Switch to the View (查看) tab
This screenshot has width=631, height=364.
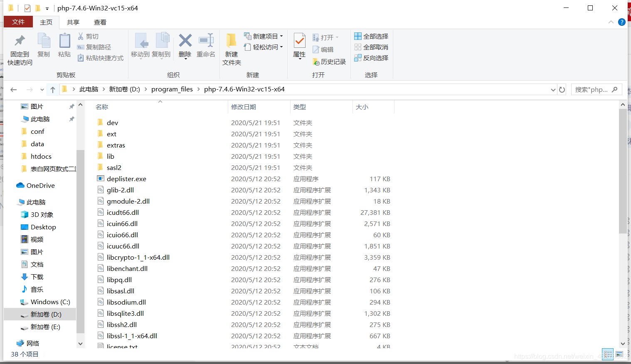click(100, 22)
